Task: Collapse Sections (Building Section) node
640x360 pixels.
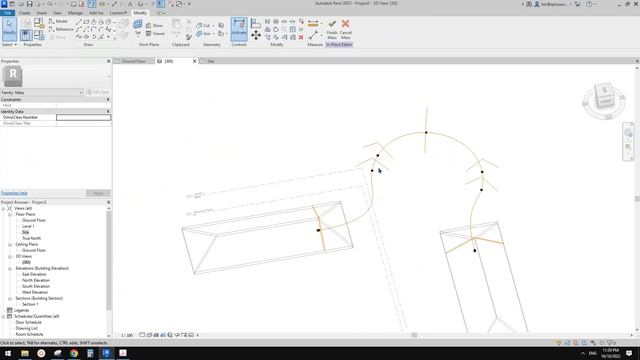Action: tap(10, 298)
